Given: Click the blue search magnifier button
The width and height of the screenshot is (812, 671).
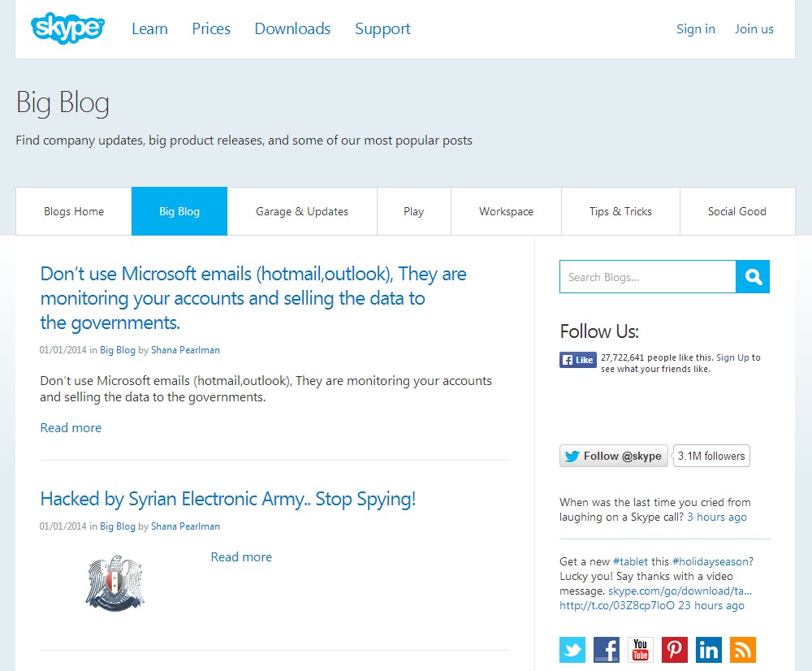Looking at the screenshot, I should pyautogui.click(x=753, y=277).
